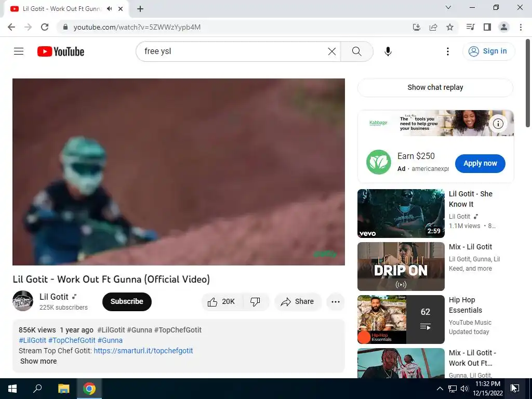This screenshot has height=399, width=532.
Task: Click the video player to pause
Action: coord(179,172)
